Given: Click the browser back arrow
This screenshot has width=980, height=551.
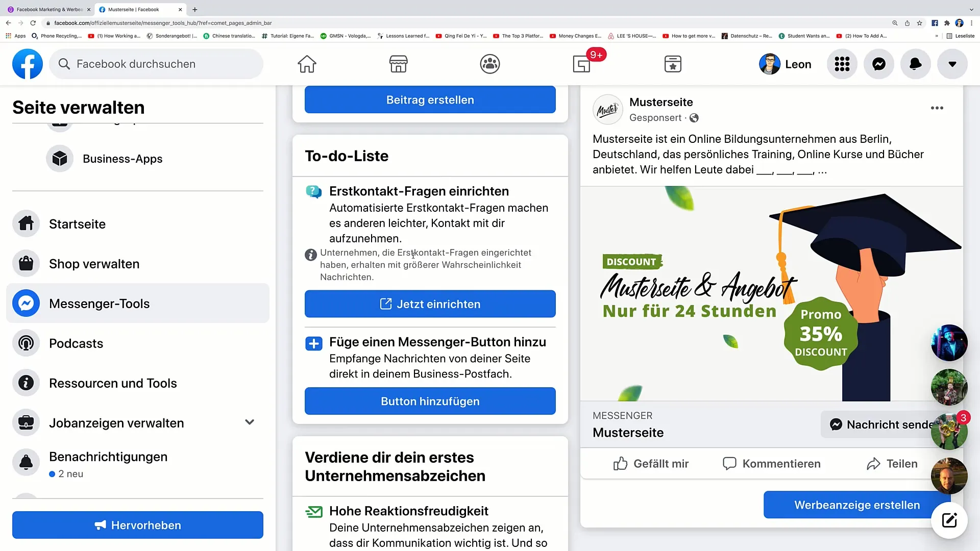Looking at the screenshot, I should [8, 23].
